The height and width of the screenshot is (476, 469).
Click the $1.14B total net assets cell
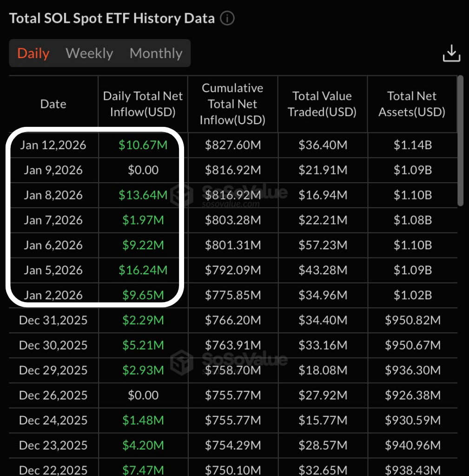pos(412,145)
